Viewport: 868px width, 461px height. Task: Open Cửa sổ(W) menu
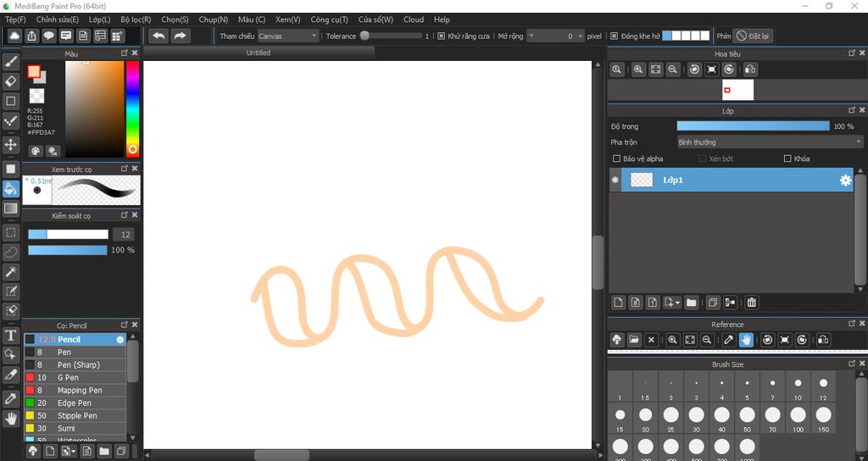pyautogui.click(x=376, y=19)
